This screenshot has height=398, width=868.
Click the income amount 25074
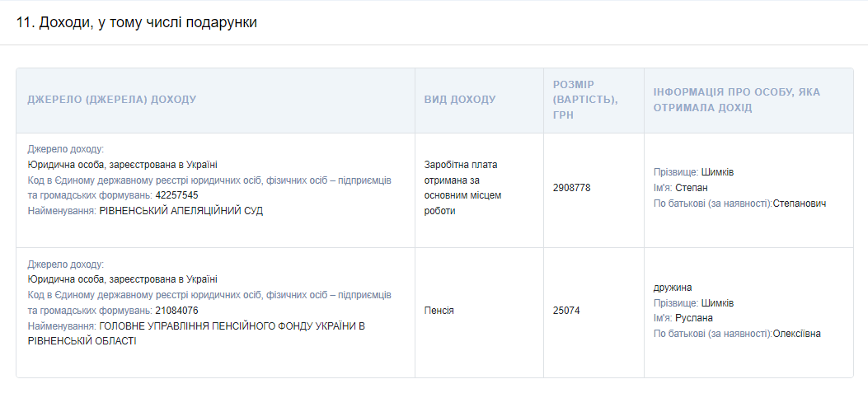tap(566, 311)
